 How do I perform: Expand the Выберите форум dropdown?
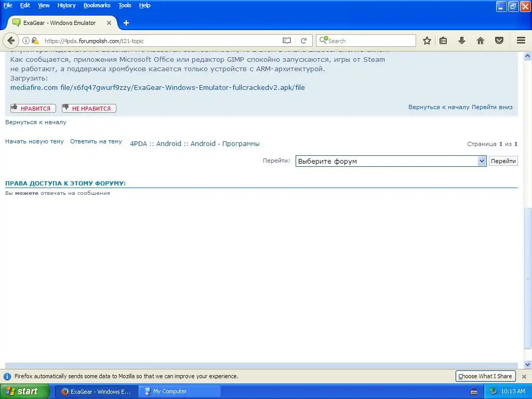(391, 161)
